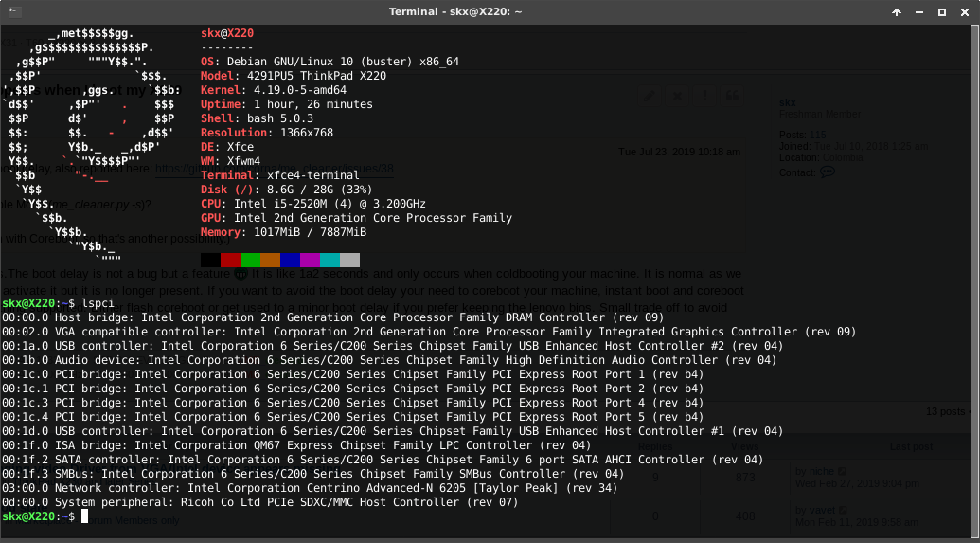This screenshot has width=980, height=543.
Task: Click the '00:1f.3 SMBus' line
Action: [x=313, y=474]
